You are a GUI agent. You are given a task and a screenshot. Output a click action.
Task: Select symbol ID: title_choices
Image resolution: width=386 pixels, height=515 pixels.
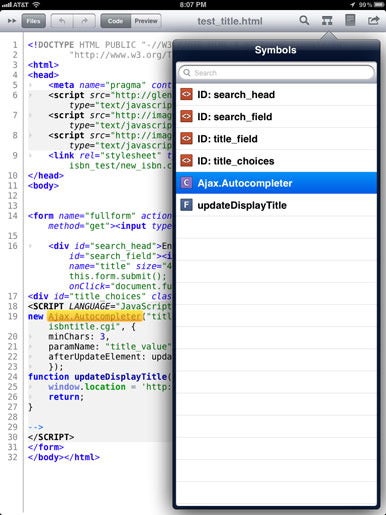coord(276,161)
